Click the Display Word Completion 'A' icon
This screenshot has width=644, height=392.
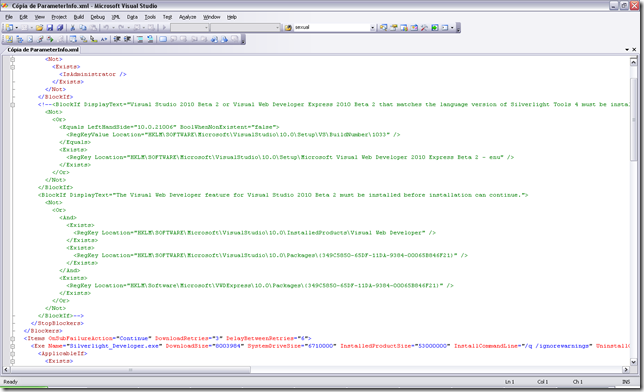point(104,39)
